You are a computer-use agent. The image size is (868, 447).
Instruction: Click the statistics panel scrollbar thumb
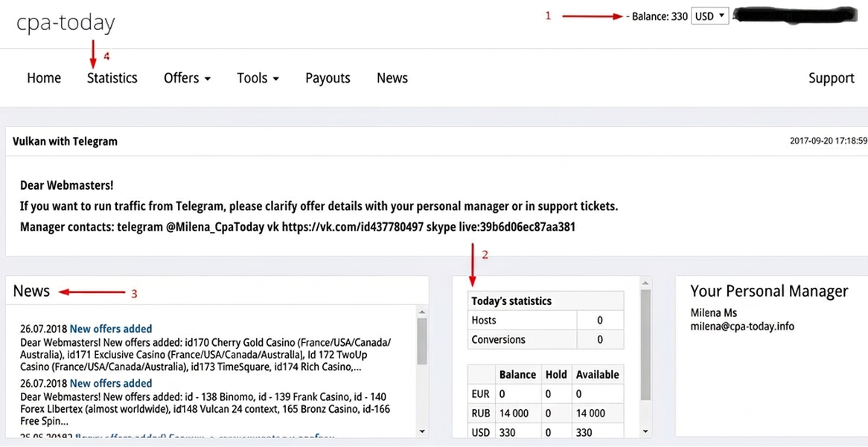(645, 345)
